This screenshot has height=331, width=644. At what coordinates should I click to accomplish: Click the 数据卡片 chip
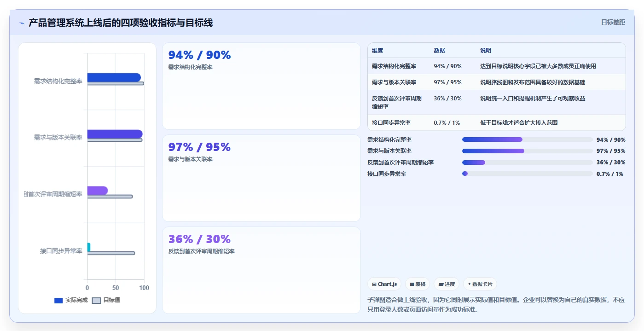click(480, 284)
